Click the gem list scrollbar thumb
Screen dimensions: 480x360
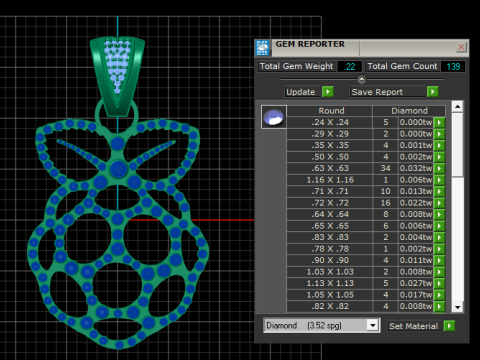[x=457, y=145]
